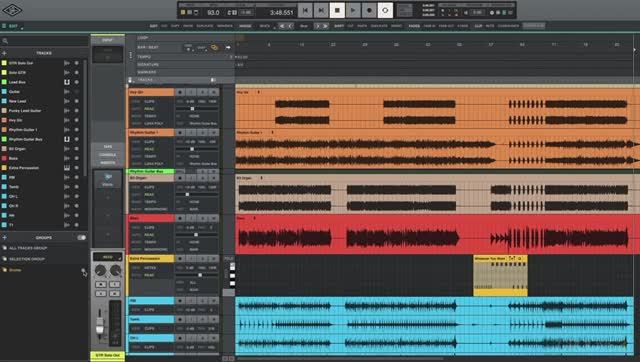Viewport: 640px width, 362px height.
Task: Toggle visibility dot for Funky Lead Guitar
Action: (76, 111)
